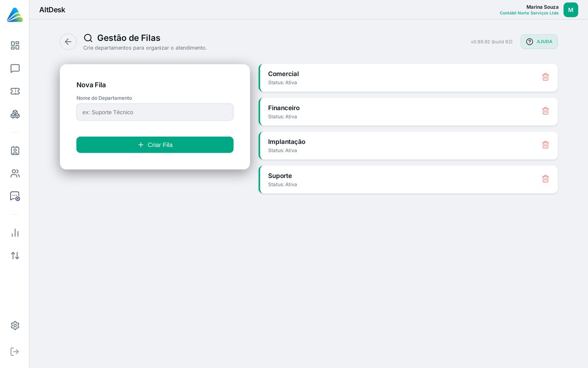Image resolution: width=588 pixels, height=368 pixels.
Task: Click the AltDesk logo icon
Action: (x=15, y=15)
